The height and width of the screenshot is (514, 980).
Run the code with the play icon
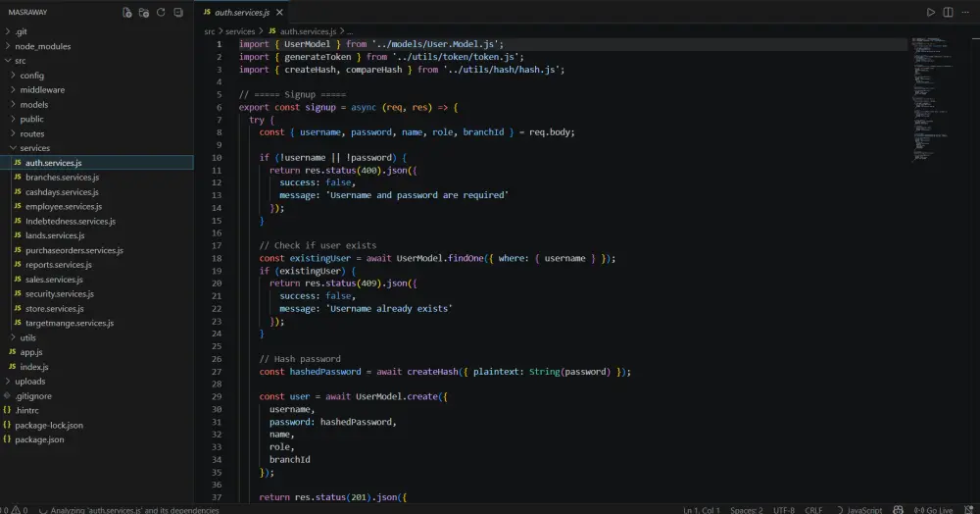click(931, 13)
